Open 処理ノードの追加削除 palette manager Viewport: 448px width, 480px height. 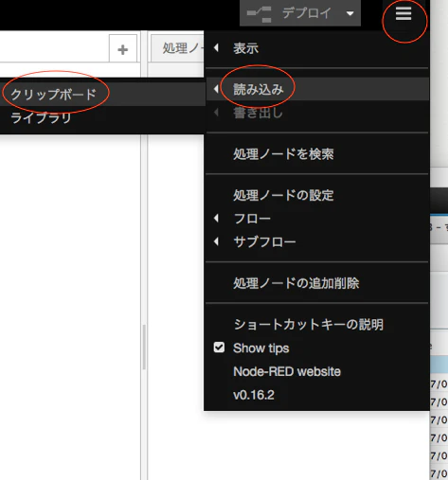316,283
